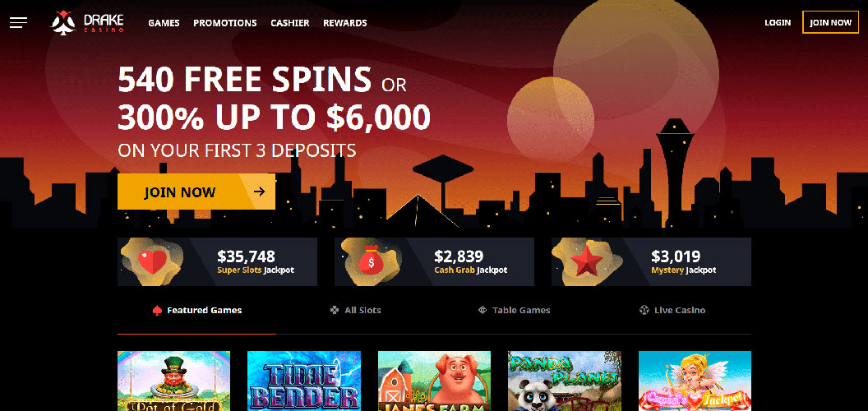Go to the Cashier page
Image resolution: width=868 pixels, height=411 pixels.
[290, 23]
